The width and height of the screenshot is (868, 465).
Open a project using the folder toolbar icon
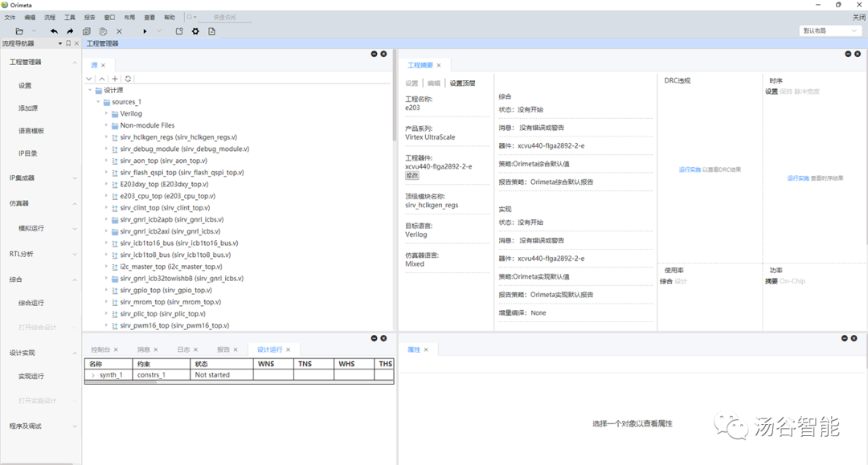(x=19, y=31)
